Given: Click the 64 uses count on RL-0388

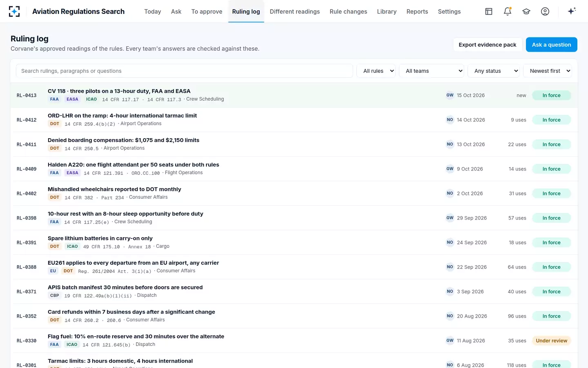Looking at the screenshot, I should [x=517, y=267].
